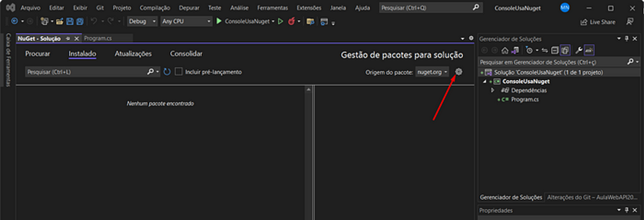Expand the Dependências node
This screenshot has width=644, height=220.
coord(492,90)
